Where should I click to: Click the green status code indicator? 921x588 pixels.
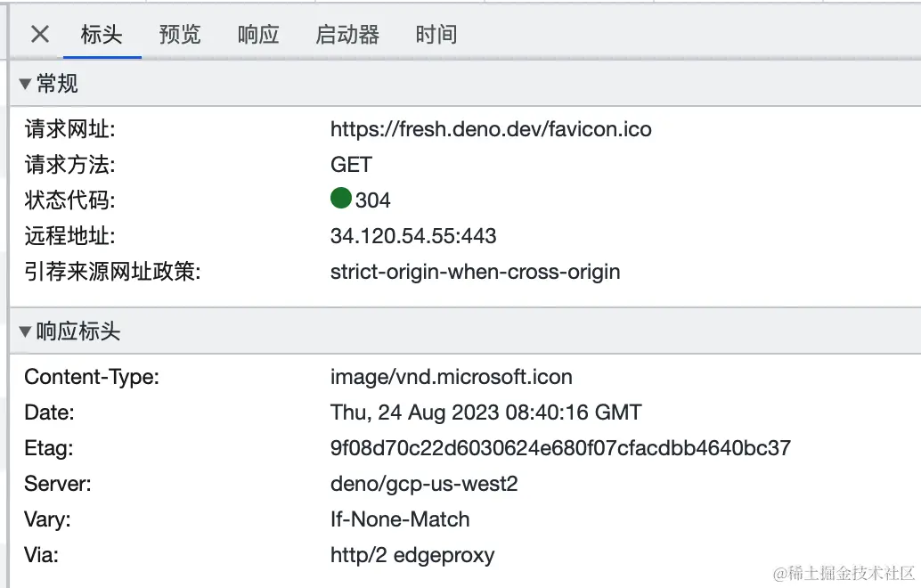click(340, 198)
